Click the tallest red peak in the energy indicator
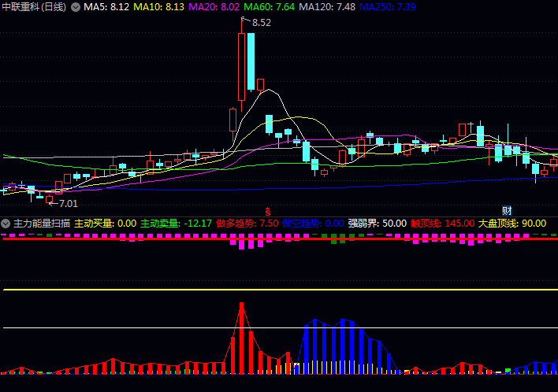558x392 pixels. (241, 306)
